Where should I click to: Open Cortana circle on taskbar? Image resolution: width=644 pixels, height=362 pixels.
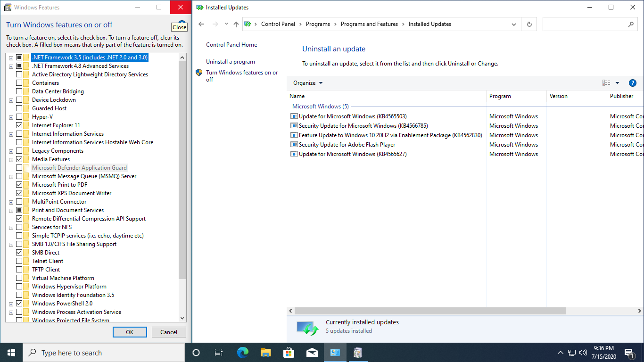point(196,353)
